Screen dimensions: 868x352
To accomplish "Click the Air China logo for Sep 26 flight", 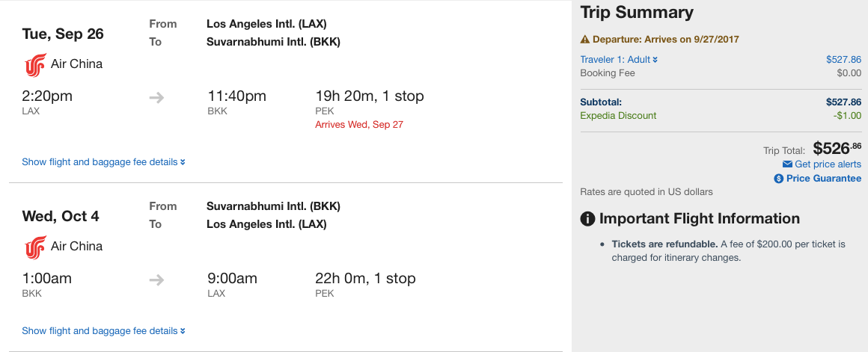I will pyautogui.click(x=34, y=65).
